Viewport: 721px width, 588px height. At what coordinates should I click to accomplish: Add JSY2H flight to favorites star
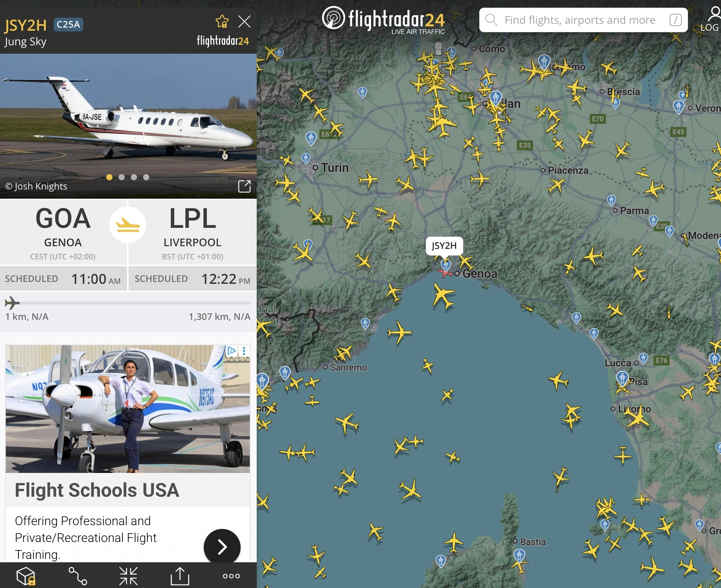pos(222,21)
